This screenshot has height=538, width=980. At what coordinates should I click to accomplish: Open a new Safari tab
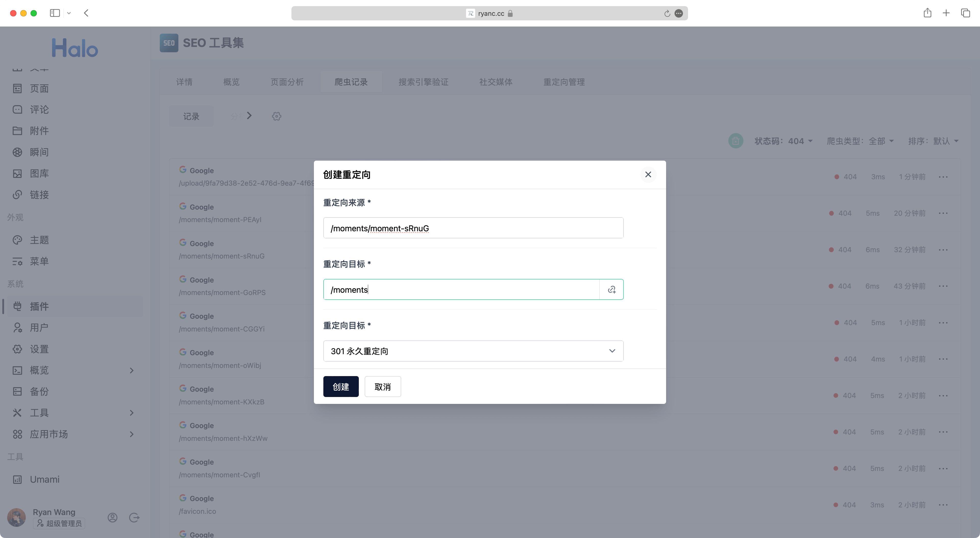point(946,13)
